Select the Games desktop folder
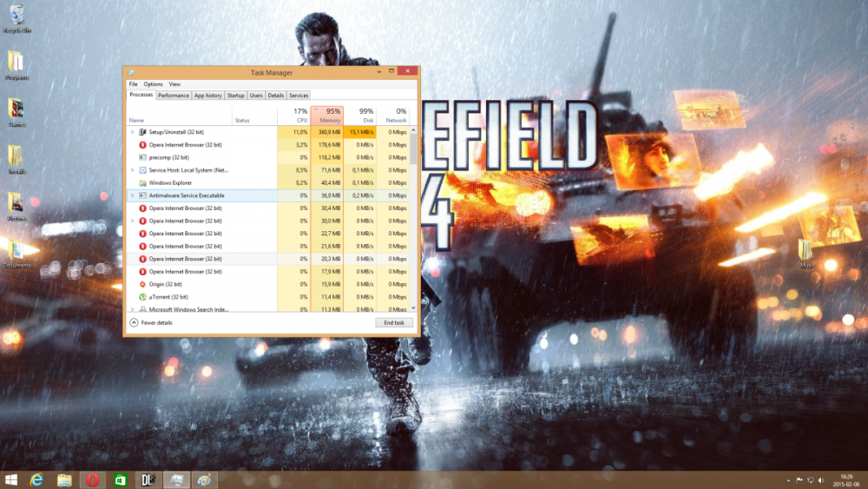The height and width of the screenshot is (489, 868). click(16, 112)
